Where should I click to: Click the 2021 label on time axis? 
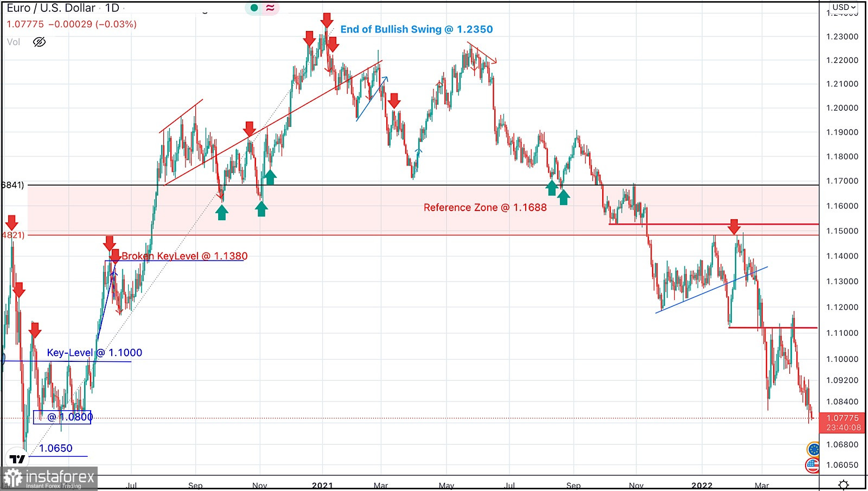322,485
